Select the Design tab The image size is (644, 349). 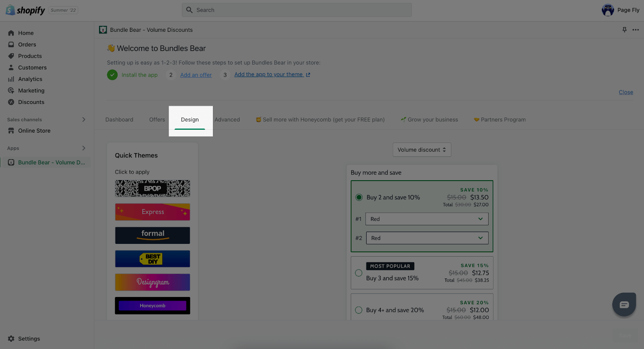tap(190, 120)
